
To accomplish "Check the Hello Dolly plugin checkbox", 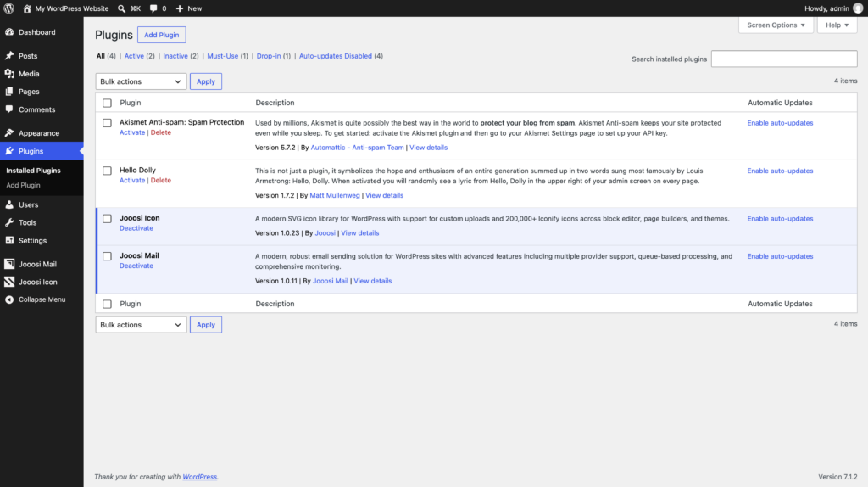I will (x=107, y=171).
